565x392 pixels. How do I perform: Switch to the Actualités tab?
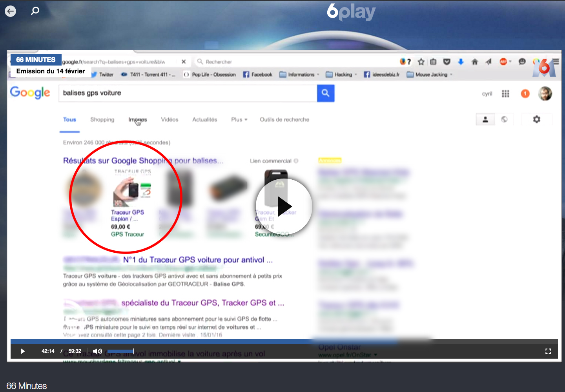(204, 120)
